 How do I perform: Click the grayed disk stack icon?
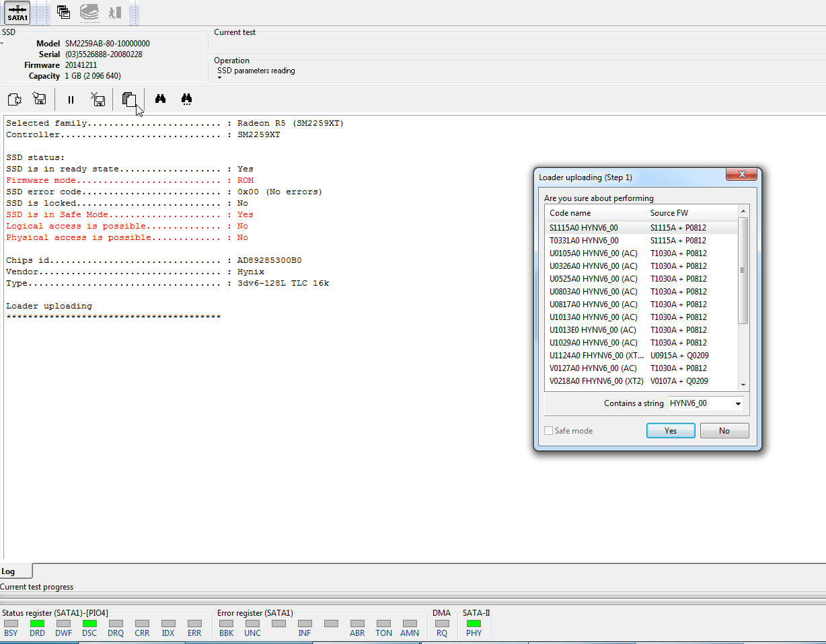[x=89, y=11]
